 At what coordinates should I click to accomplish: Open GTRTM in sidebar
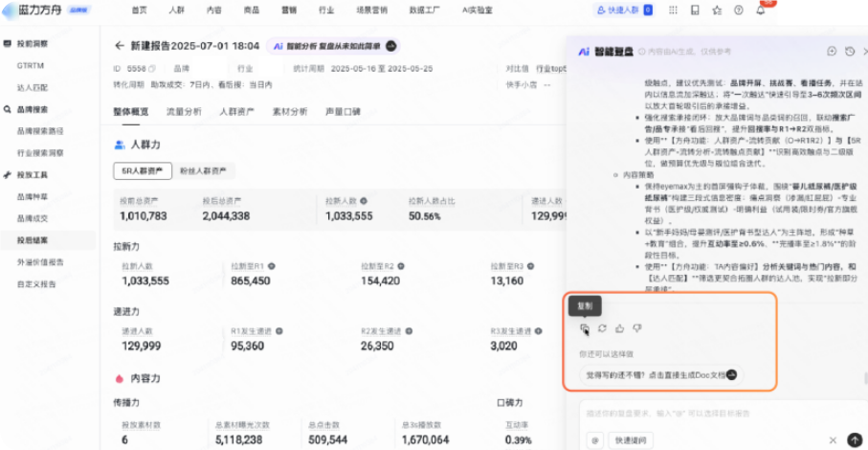(x=30, y=65)
